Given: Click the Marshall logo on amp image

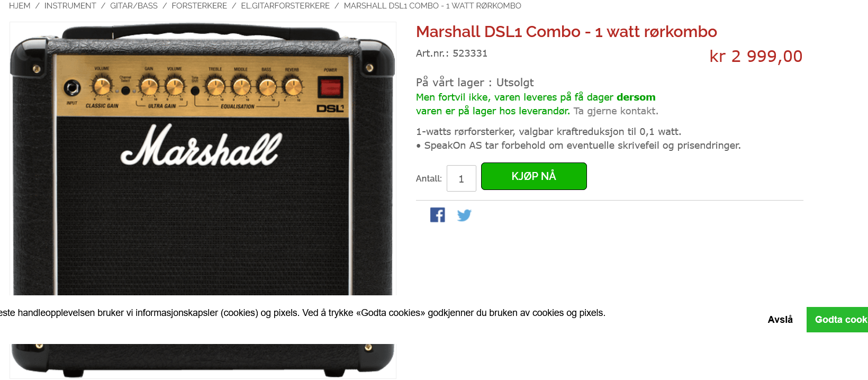Looking at the screenshot, I should point(201,146).
